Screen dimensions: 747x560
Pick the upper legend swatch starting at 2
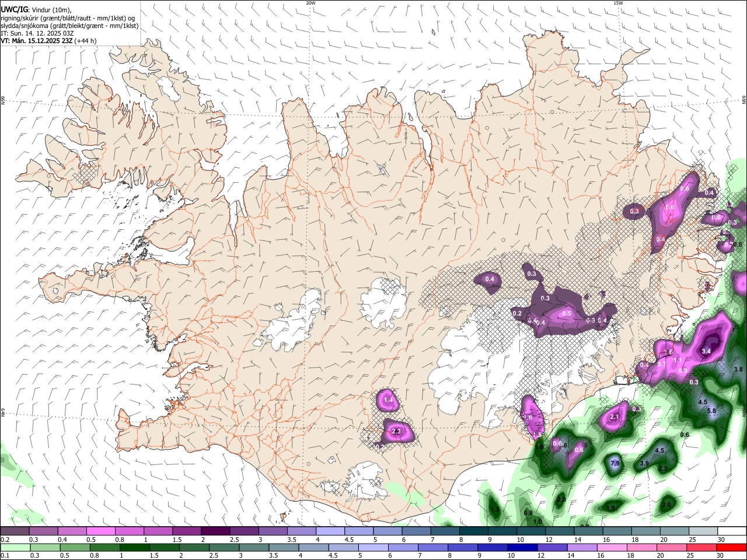tap(215, 531)
